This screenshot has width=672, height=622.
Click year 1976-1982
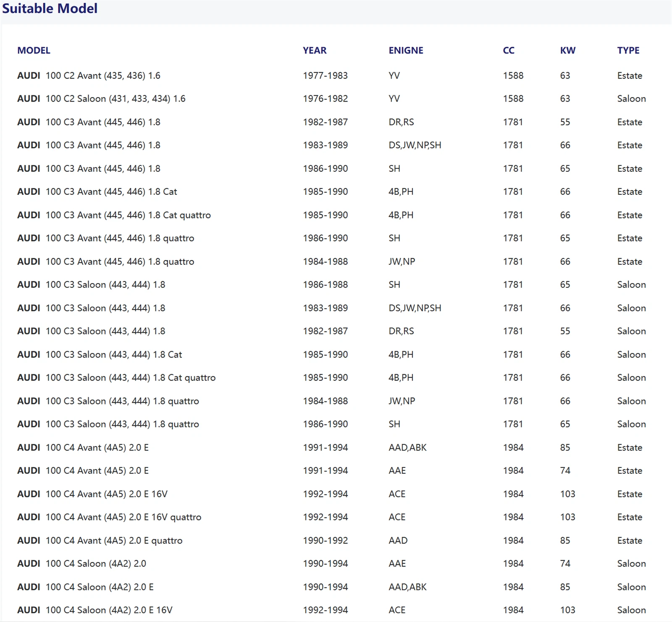tap(325, 99)
